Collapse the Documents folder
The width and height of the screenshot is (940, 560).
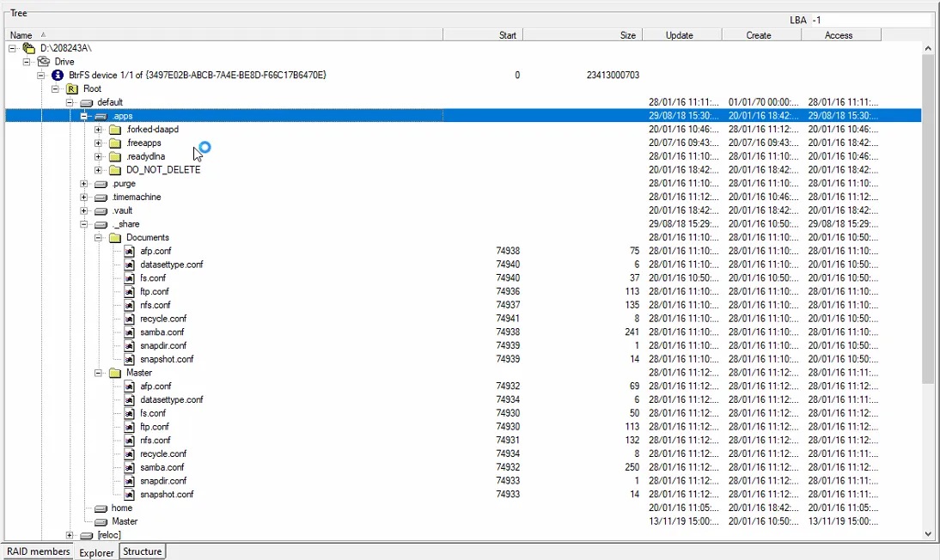click(98, 238)
